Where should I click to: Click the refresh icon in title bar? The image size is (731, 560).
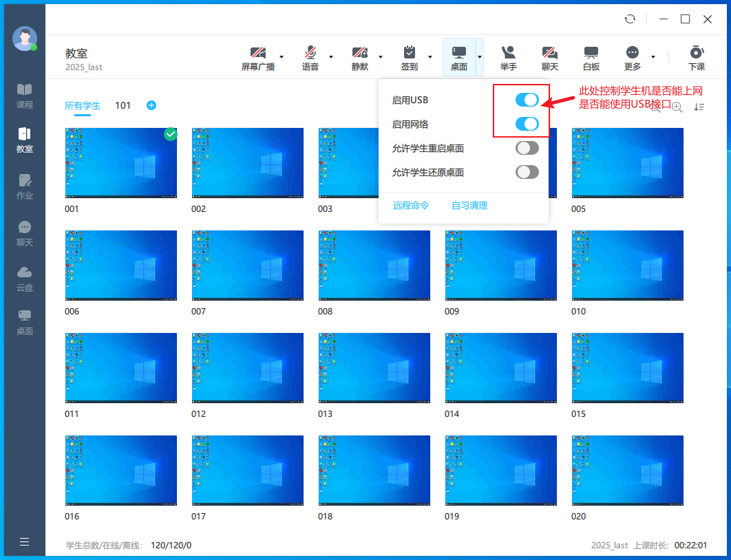(x=630, y=19)
